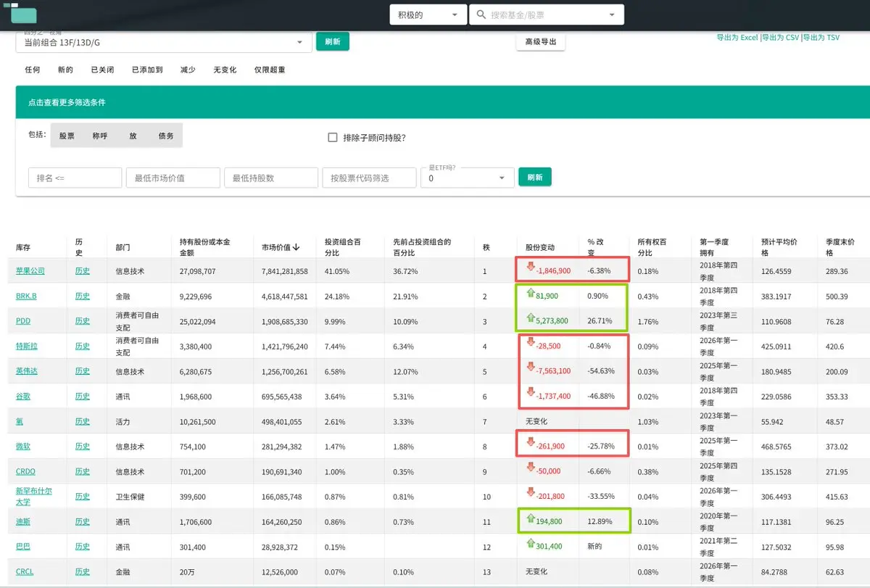
Task: Click the search magnifier icon
Action: 481,15
